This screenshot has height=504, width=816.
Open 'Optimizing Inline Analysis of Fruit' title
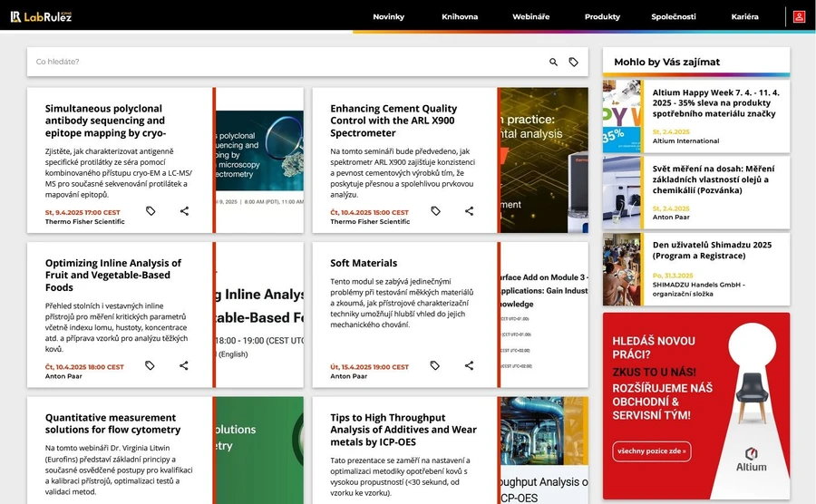pos(113,276)
